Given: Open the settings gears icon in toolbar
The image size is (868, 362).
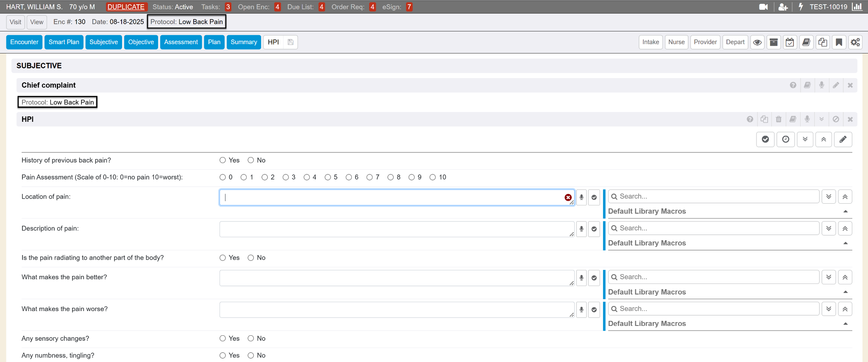Looking at the screenshot, I should tap(855, 42).
